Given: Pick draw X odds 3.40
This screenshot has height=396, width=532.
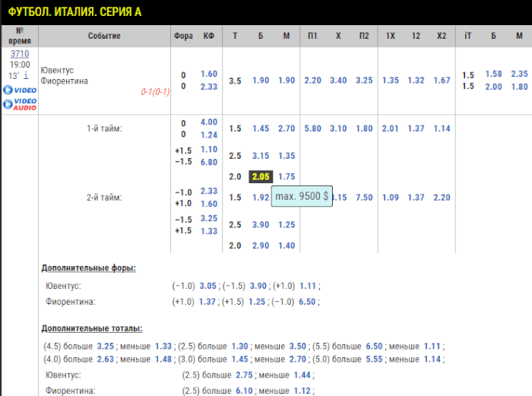Looking at the screenshot, I should [x=338, y=81].
